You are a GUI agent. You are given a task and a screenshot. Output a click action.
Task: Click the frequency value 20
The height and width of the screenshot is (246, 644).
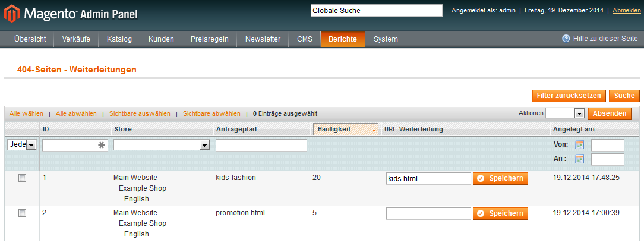tap(316, 178)
